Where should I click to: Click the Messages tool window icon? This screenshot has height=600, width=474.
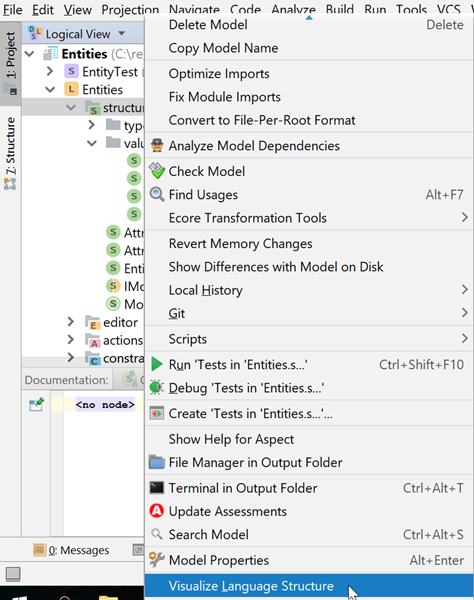pos(39,550)
